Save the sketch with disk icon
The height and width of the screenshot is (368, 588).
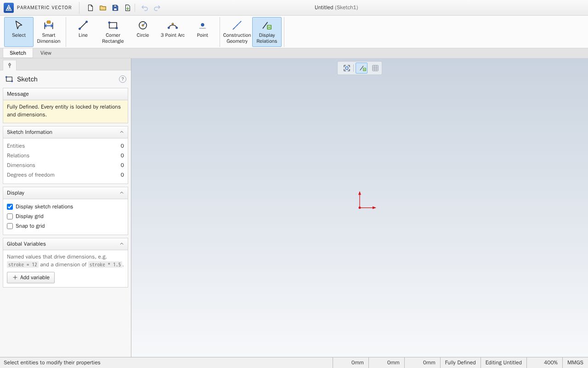click(115, 8)
